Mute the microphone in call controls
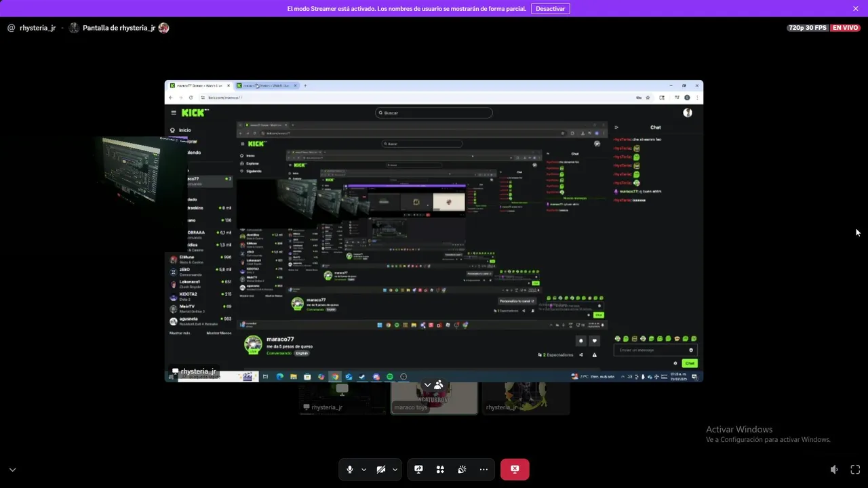Viewport: 868px width, 488px height. click(350, 469)
